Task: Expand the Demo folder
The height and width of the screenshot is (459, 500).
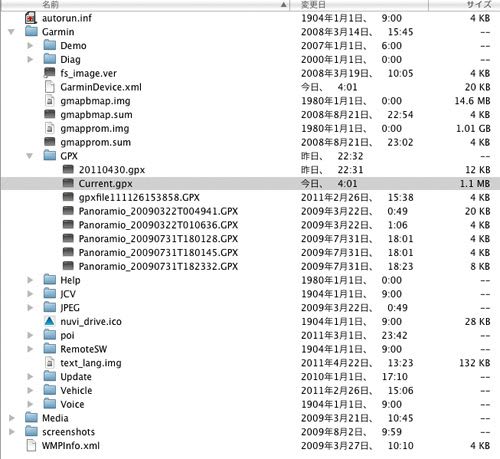Action: (30, 46)
